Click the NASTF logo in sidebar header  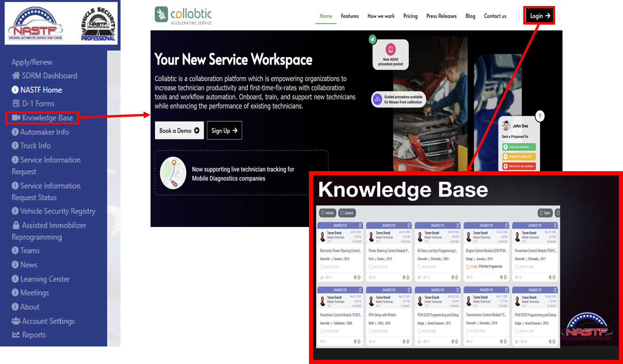coord(36,24)
